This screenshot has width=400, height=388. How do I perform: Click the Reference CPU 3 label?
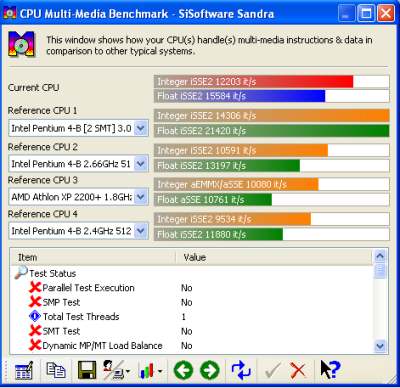click(43, 180)
